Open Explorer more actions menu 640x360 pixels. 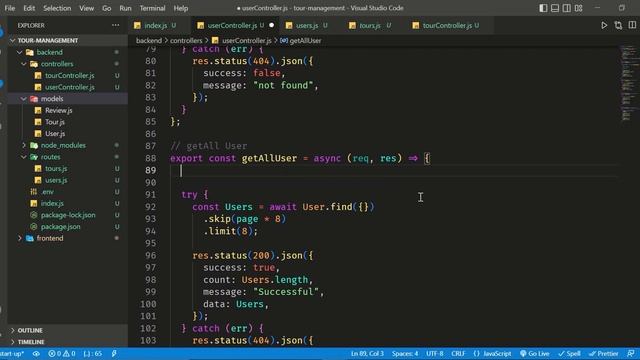click(116, 25)
